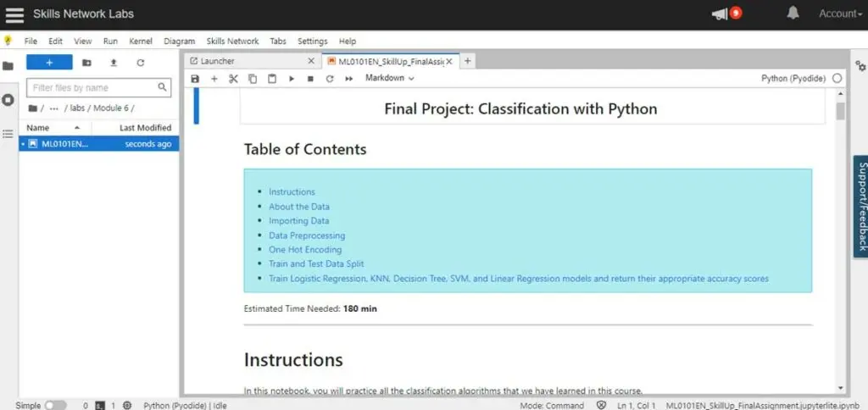The width and height of the screenshot is (868, 410).
Task: Close the ML0101EN notebook tab
Action: click(449, 62)
